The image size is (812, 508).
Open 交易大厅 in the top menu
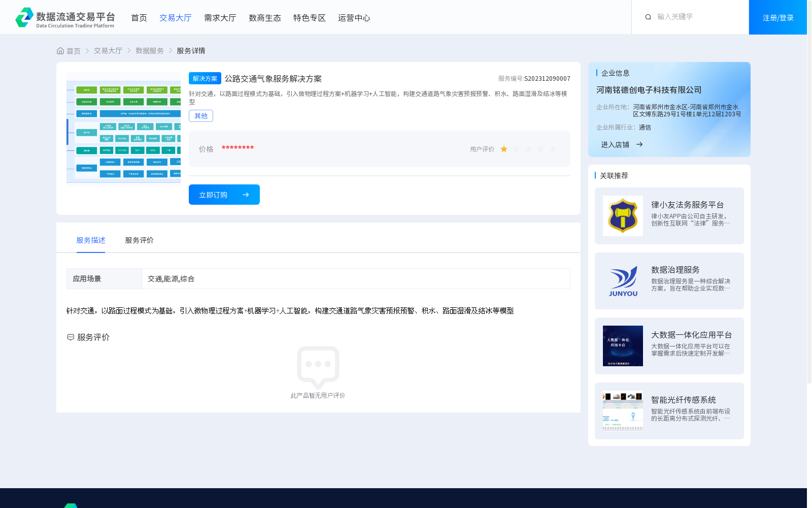click(176, 18)
